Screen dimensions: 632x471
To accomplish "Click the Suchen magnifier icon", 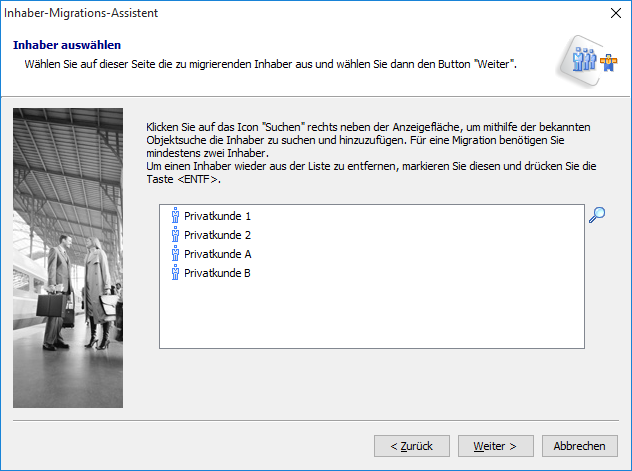I will 597,215.
